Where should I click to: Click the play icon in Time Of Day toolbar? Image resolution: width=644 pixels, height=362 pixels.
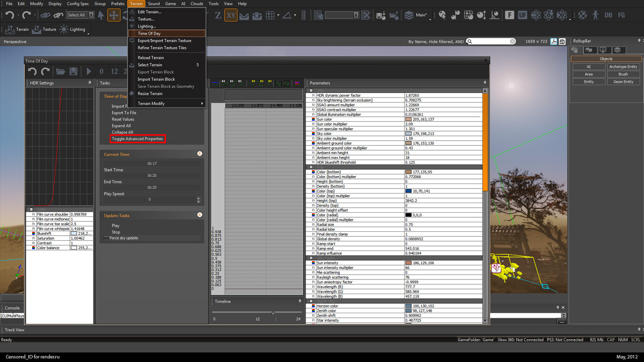(x=89, y=71)
